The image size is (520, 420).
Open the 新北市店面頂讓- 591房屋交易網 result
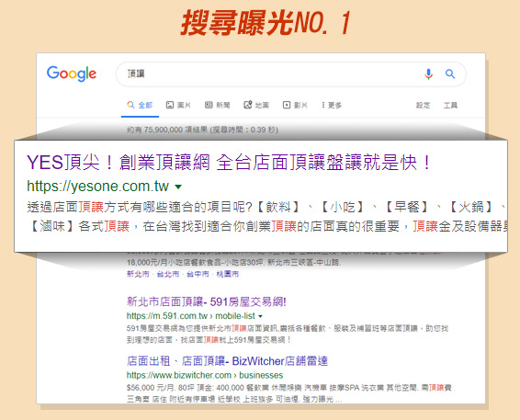pyautogui.click(x=207, y=301)
